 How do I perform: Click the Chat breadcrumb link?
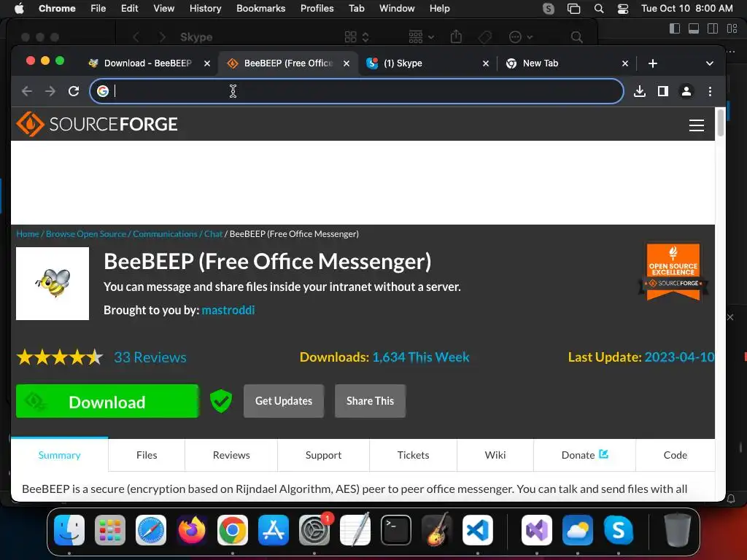tap(213, 234)
